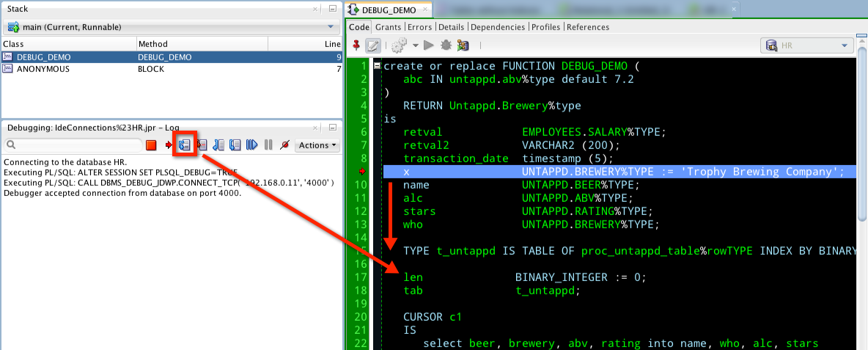Viewport: 868px width, 350px height.
Task: Click the Debug bug icon in editor toolbar
Action: pyautogui.click(x=446, y=45)
